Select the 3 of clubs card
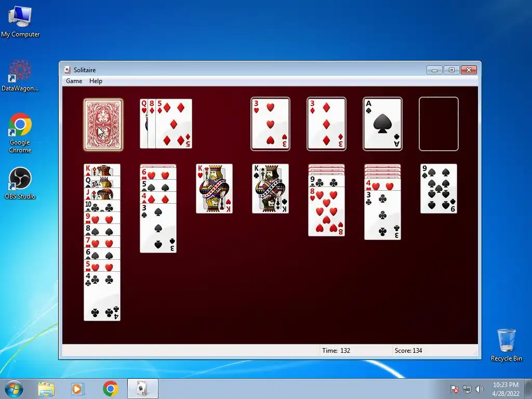Image resolution: width=532 pixels, height=399 pixels. click(x=382, y=215)
